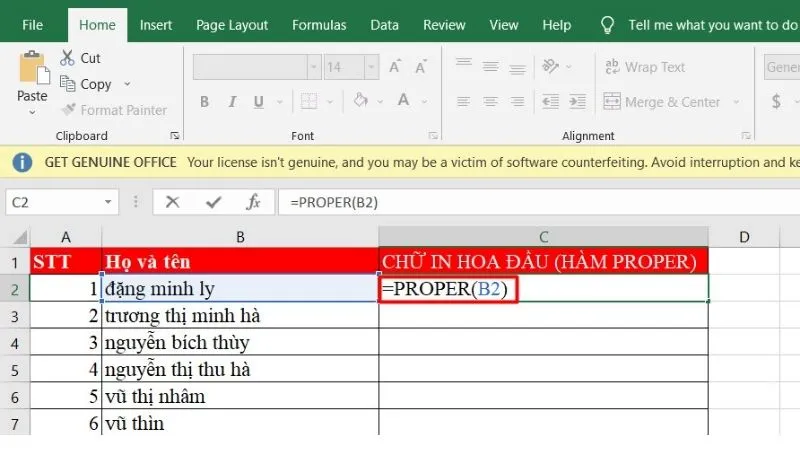Select cell B3 containing trương thị minh hà

point(240,316)
